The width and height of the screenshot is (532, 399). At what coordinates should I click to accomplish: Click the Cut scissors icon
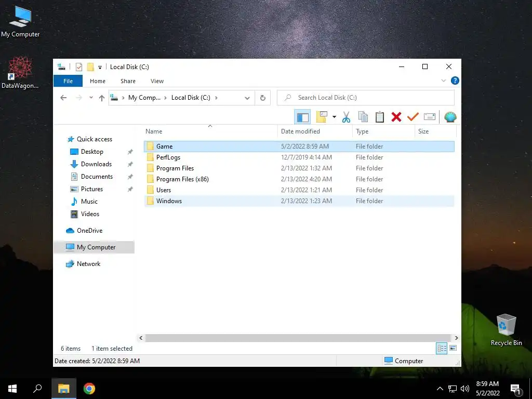[346, 117]
